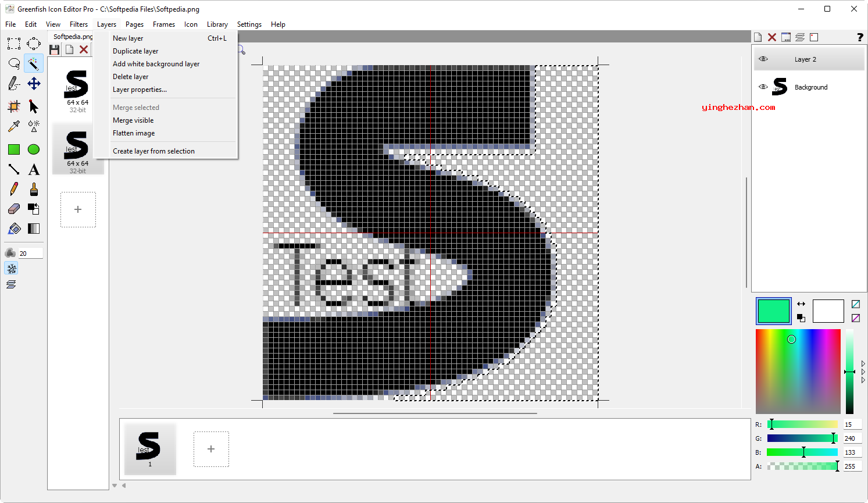Select the green Ellipse shape tool
The width and height of the screenshot is (868, 503).
tap(34, 149)
